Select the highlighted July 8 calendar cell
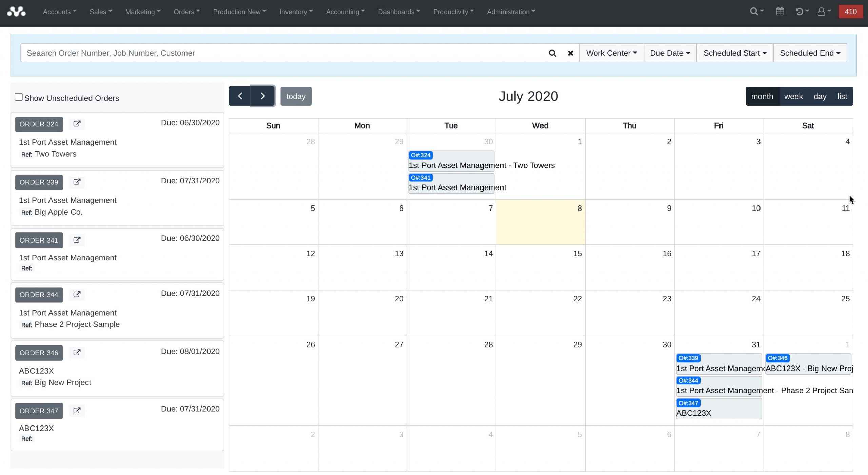 (x=540, y=222)
